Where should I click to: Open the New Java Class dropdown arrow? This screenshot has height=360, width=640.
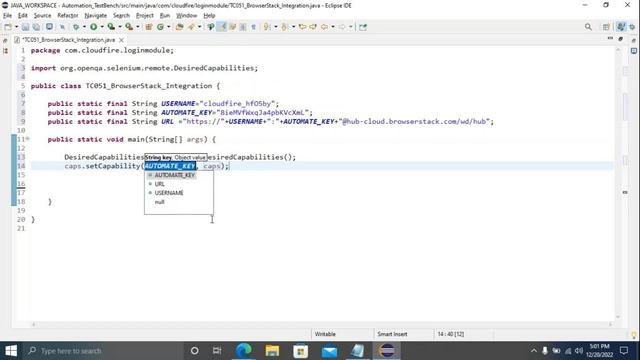click(x=169, y=27)
